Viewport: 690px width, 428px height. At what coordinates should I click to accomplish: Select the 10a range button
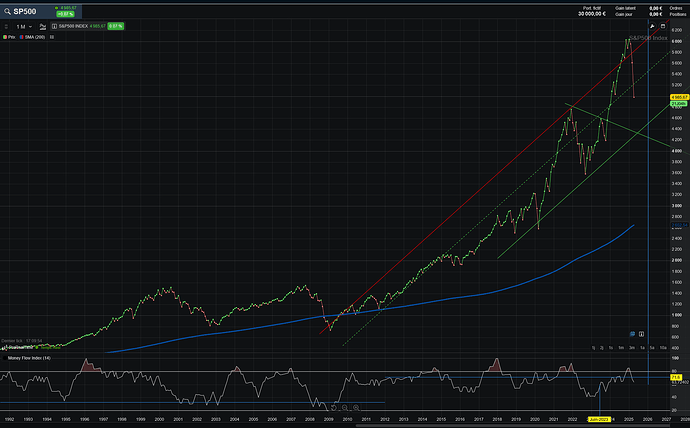(663, 348)
